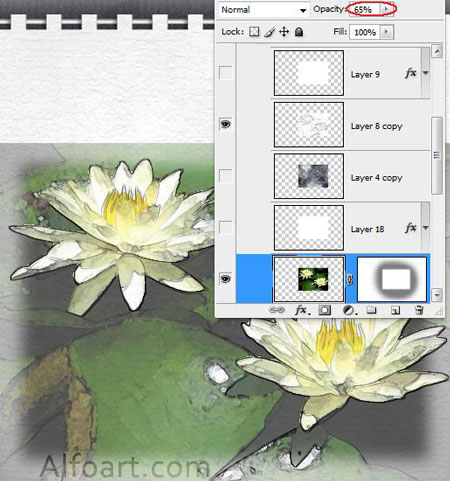Create a new layer icon
Screen dimensions: 450x481
395,311
